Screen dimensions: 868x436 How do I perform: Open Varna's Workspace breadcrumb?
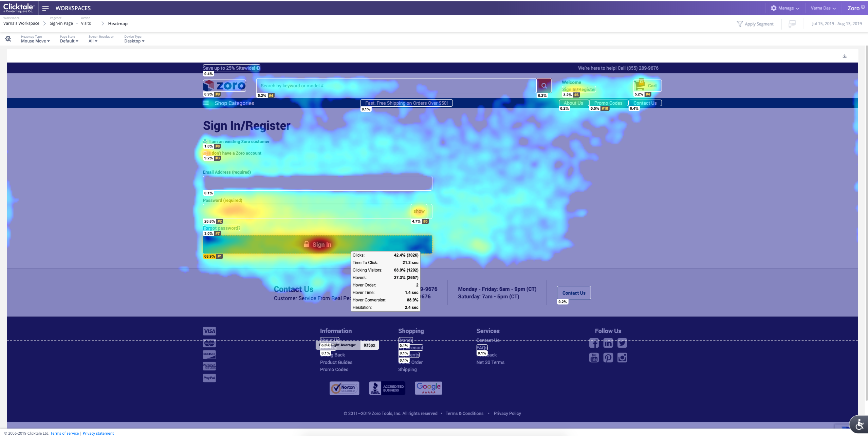click(21, 23)
